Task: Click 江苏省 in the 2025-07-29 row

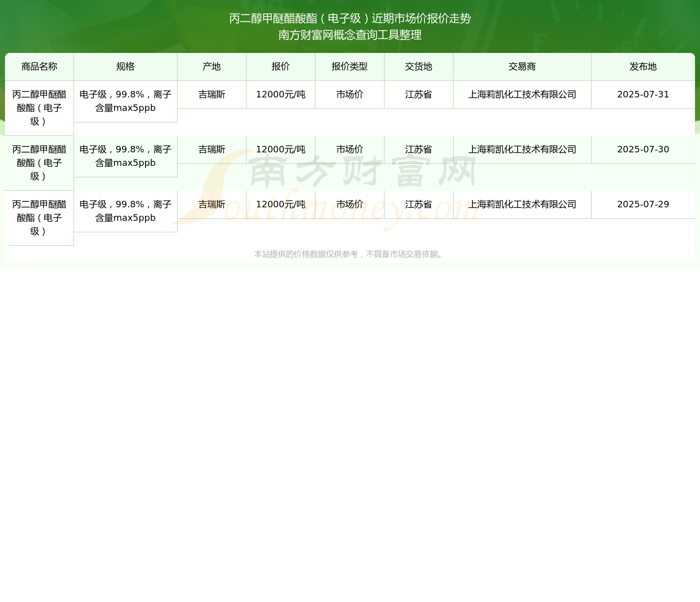Action: pyautogui.click(x=419, y=204)
